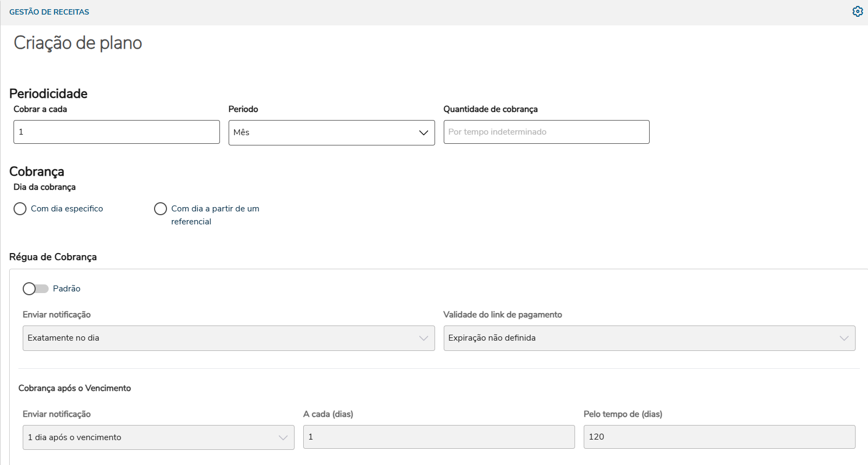This screenshot has width=868, height=465.
Task: Click the Quantidade de cobrança field
Action: 546,132
